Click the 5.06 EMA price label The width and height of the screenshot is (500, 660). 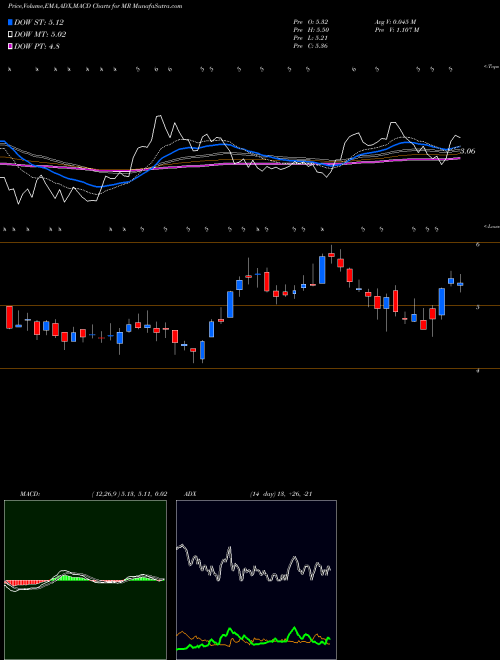[468, 151]
